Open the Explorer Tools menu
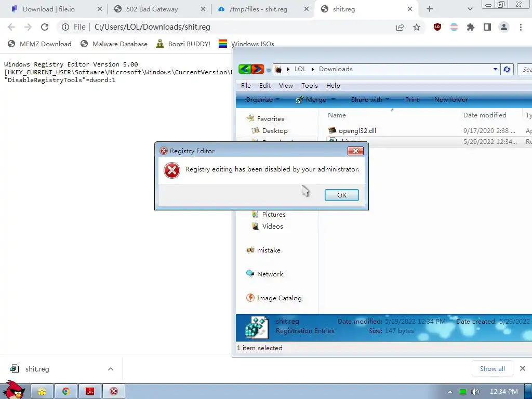The height and width of the screenshot is (399, 532). (310, 86)
